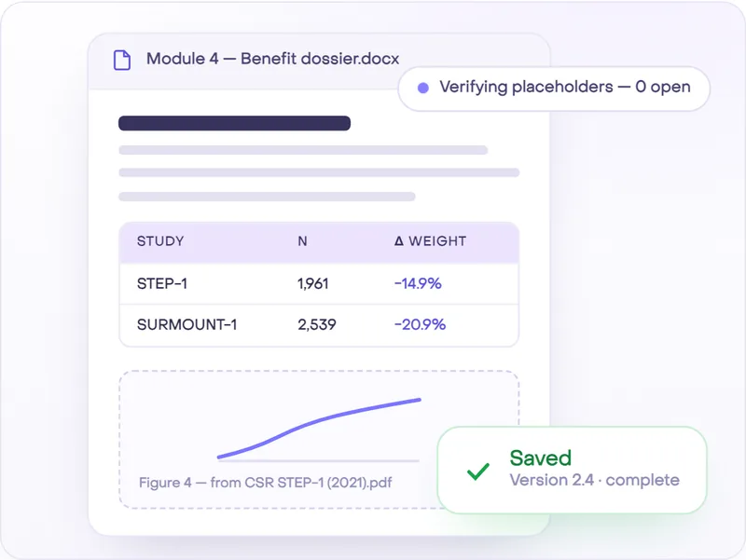The width and height of the screenshot is (746, 560).
Task: Click the document file icon
Action: tap(122, 60)
